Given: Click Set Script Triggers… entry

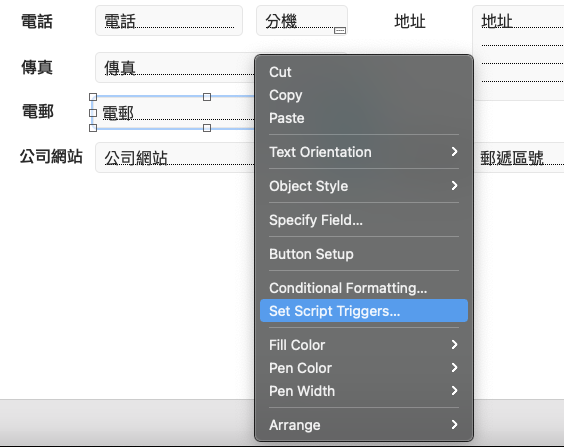Looking at the screenshot, I should coord(364,311).
